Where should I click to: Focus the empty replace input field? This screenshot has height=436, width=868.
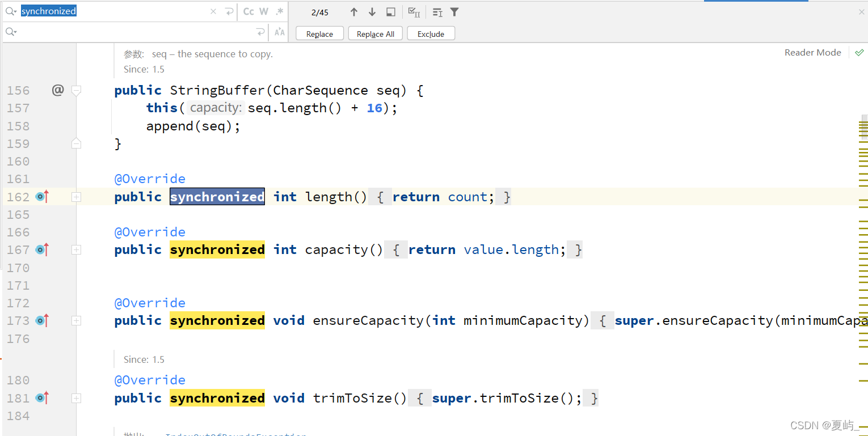[x=136, y=32]
